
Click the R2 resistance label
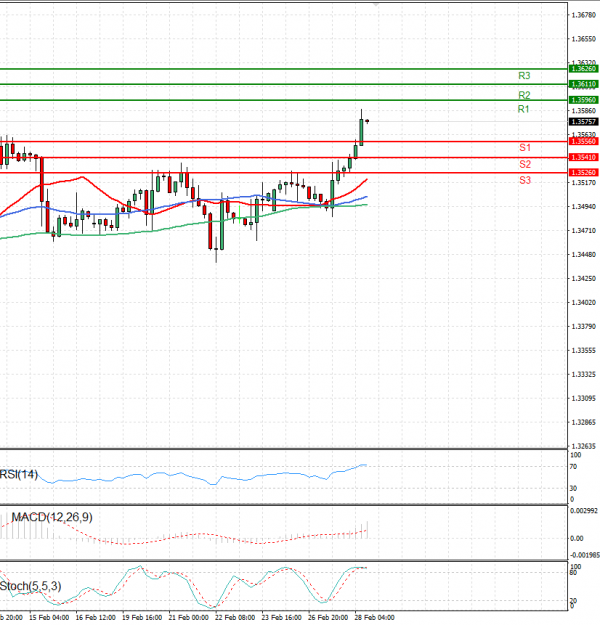524,95
